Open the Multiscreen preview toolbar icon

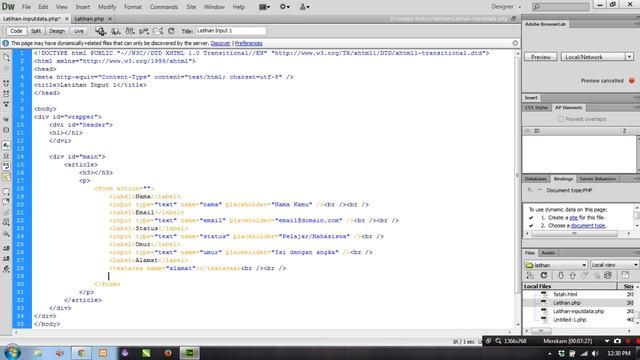pyautogui.click(x=100, y=31)
